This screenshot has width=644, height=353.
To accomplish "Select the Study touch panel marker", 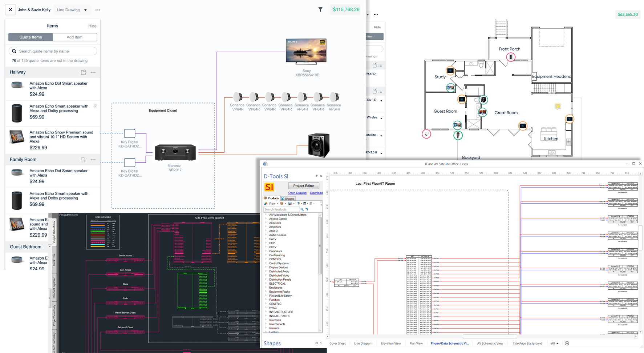I will point(450,71).
